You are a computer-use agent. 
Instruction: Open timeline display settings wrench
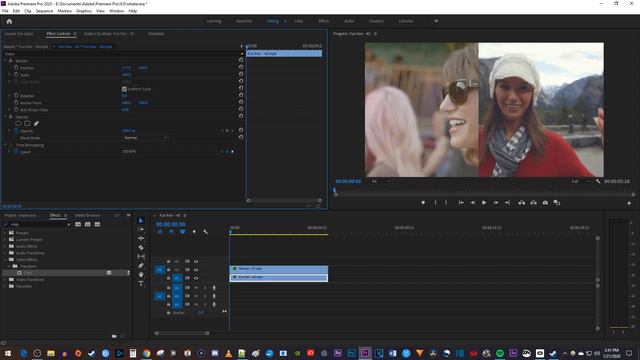click(205, 232)
